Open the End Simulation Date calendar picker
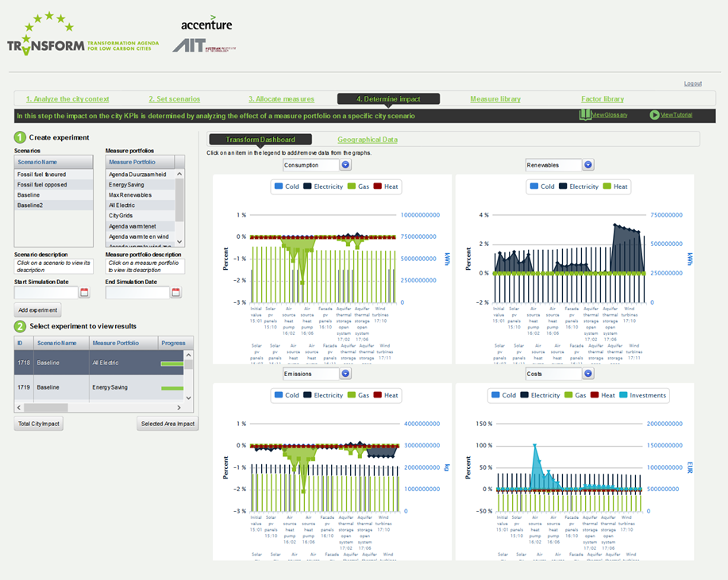This screenshot has width=728, height=580. tap(176, 293)
